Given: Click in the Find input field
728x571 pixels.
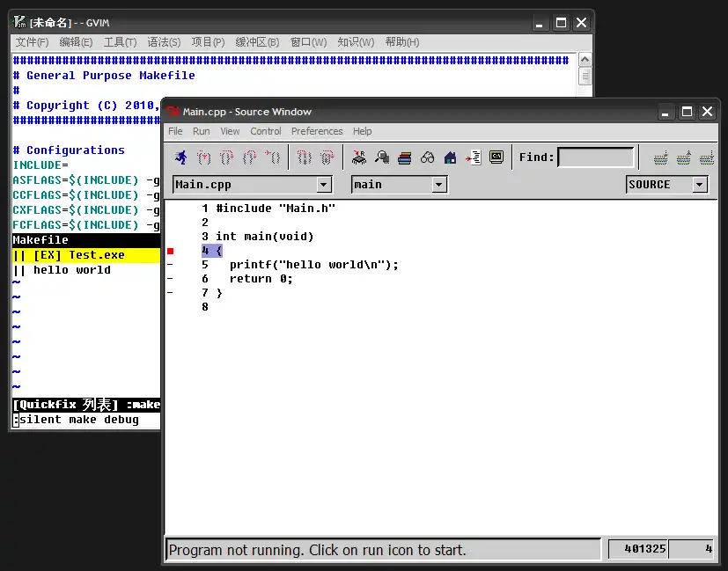Looking at the screenshot, I should pyautogui.click(x=596, y=157).
